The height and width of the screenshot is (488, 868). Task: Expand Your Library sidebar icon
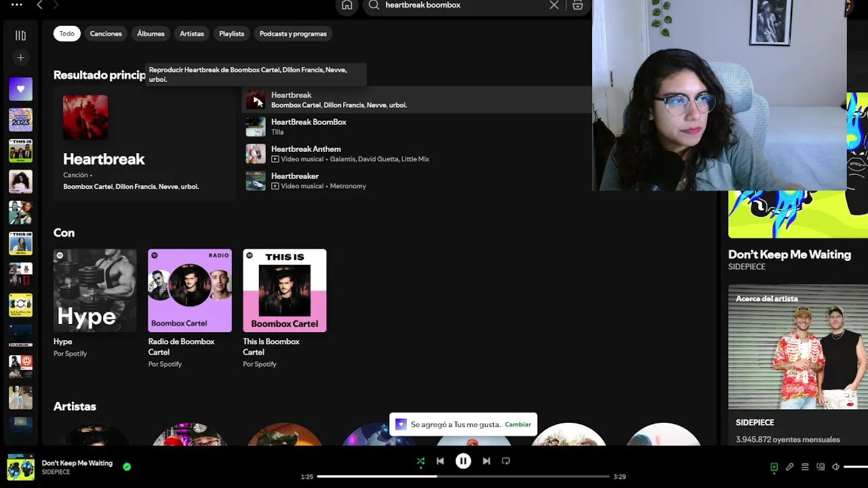(x=20, y=35)
